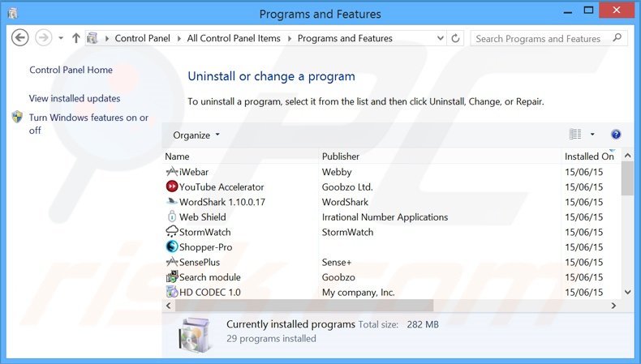Click the search magnifier icon
641x364 pixels.
pos(617,38)
